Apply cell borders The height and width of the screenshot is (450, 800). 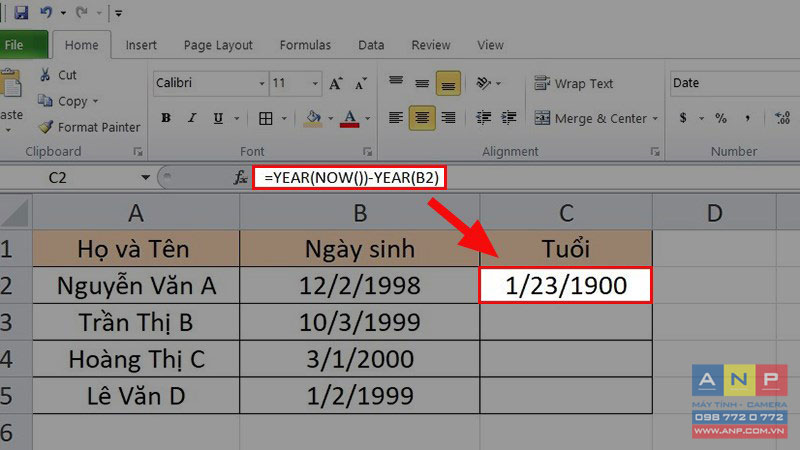pos(265,118)
